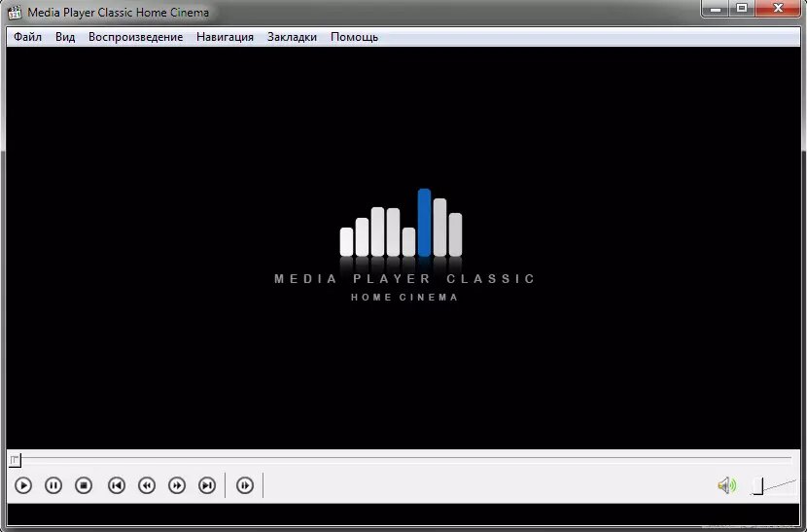Maximize the Media Player Classic window
This screenshot has height=532, width=807.
point(742,8)
